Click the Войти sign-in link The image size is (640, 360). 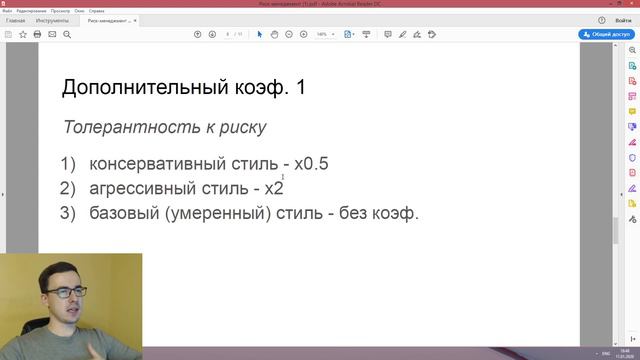coord(623,20)
